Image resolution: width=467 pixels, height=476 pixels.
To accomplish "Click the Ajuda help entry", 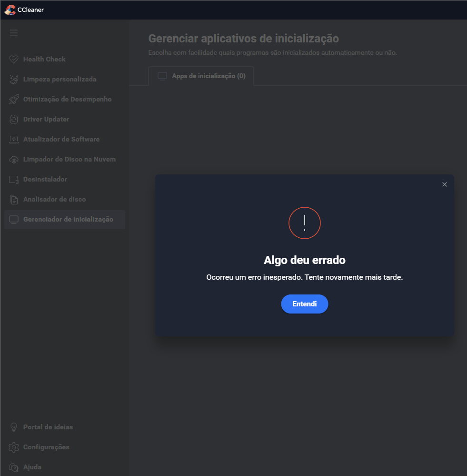I will coord(26,467).
